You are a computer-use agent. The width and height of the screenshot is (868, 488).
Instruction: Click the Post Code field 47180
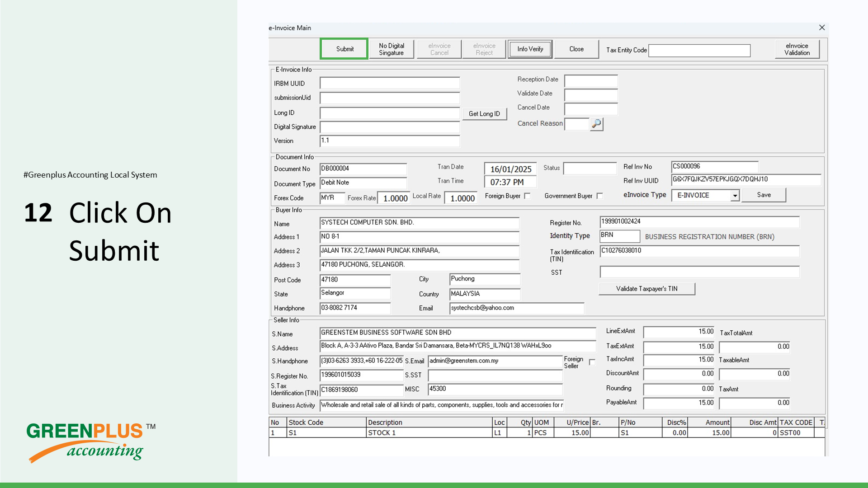pos(355,280)
